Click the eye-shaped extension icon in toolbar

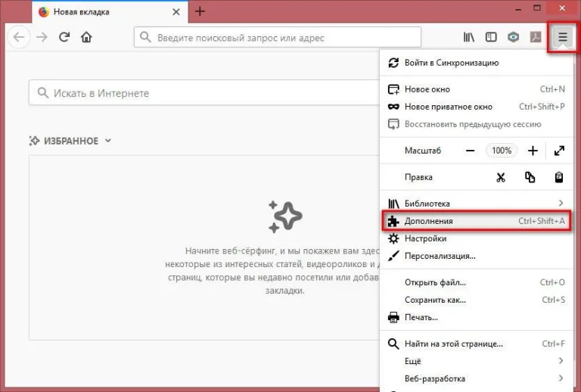click(513, 36)
